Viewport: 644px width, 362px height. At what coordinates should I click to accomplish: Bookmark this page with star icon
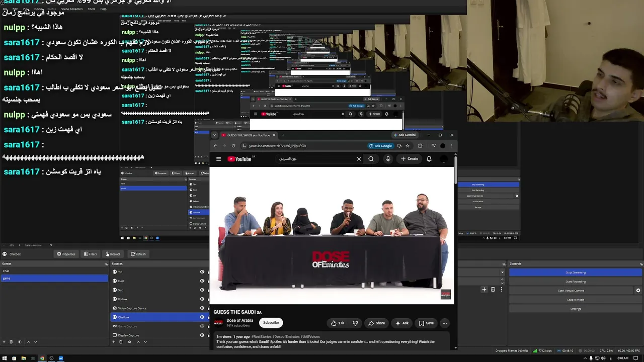pyautogui.click(x=408, y=146)
